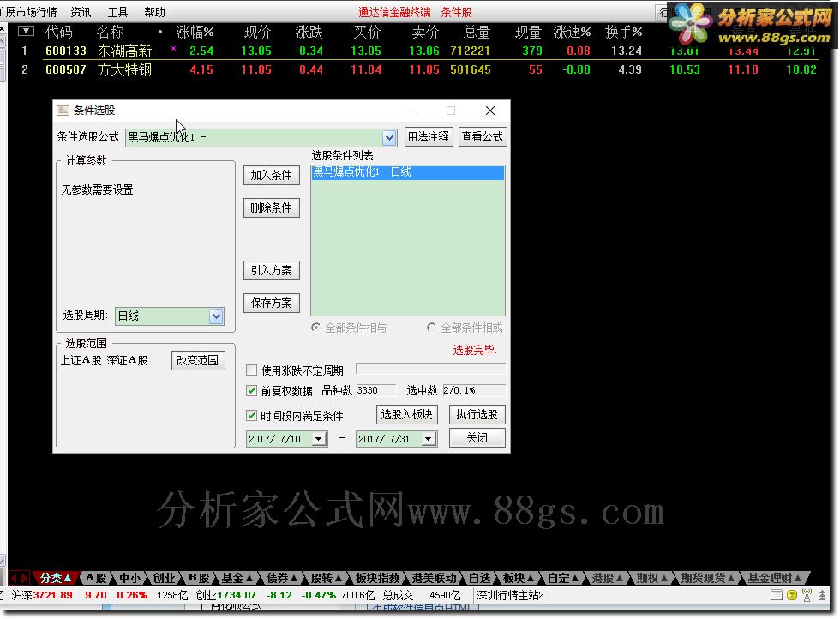Click the yellow lock icon in status bar

[792, 594]
